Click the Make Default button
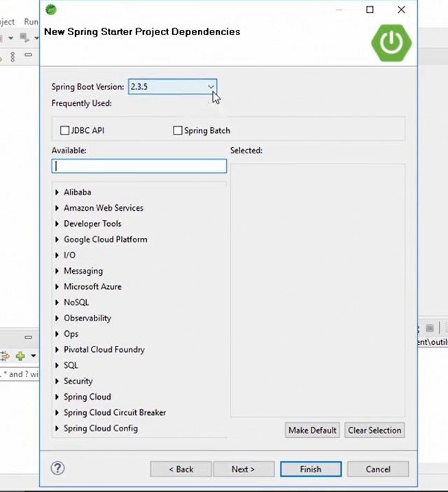The image size is (448, 492). click(x=312, y=430)
